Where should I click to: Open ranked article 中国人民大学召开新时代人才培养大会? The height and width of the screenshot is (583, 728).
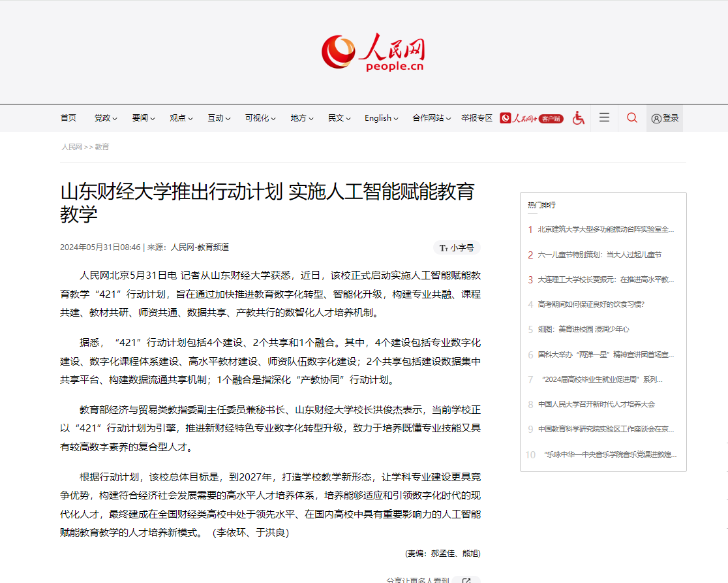click(597, 404)
